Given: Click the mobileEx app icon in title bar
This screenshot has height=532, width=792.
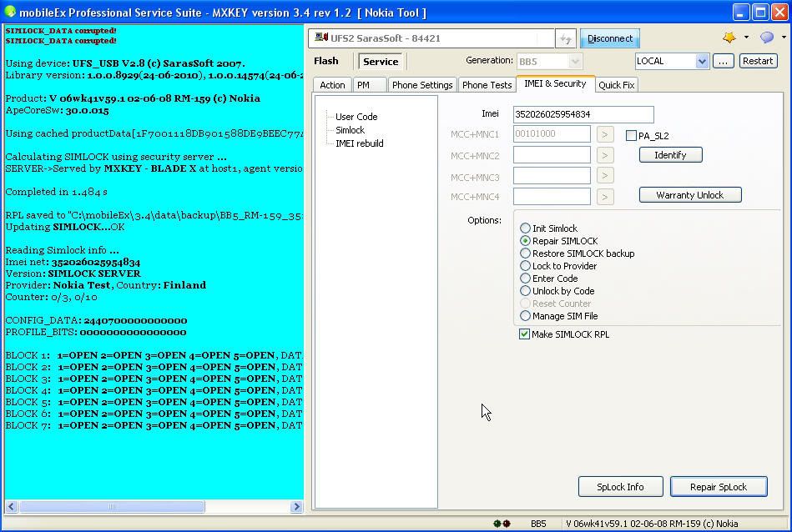Looking at the screenshot, I should [9, 12].
